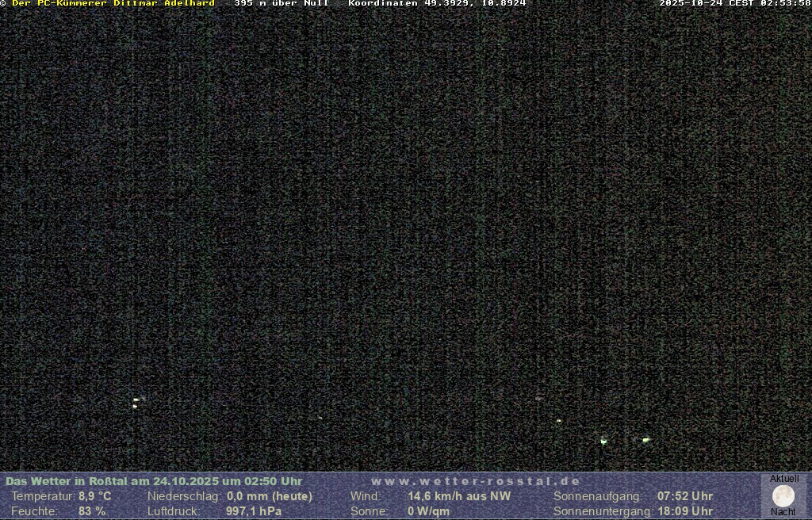The width and height of the screenshot is (812, 520).
Task: Click the Sonne 0 W/qm value
Action: pos(428,511)
